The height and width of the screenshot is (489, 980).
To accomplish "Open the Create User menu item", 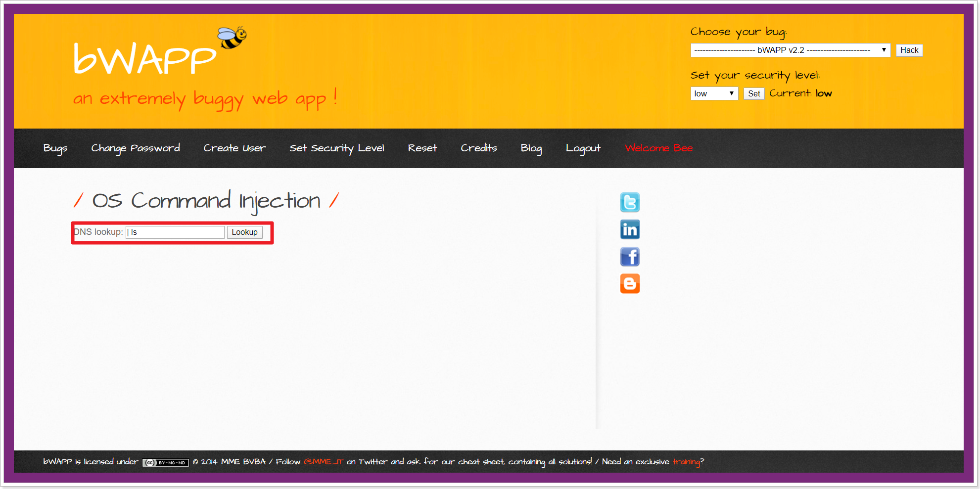I will (234, 148).
